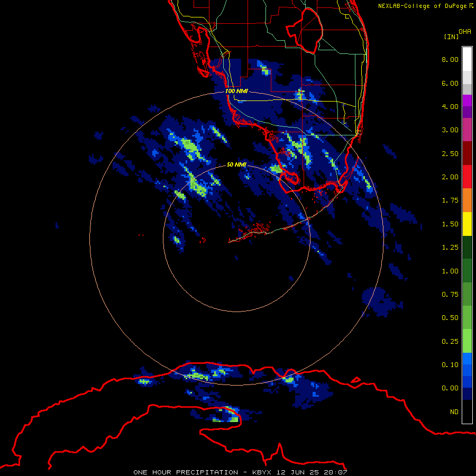This screenshot has width=476, height=476.
Task: Pick the pink swatch beside 3.00
Action: pyautogui.click(x=467, y=130)
